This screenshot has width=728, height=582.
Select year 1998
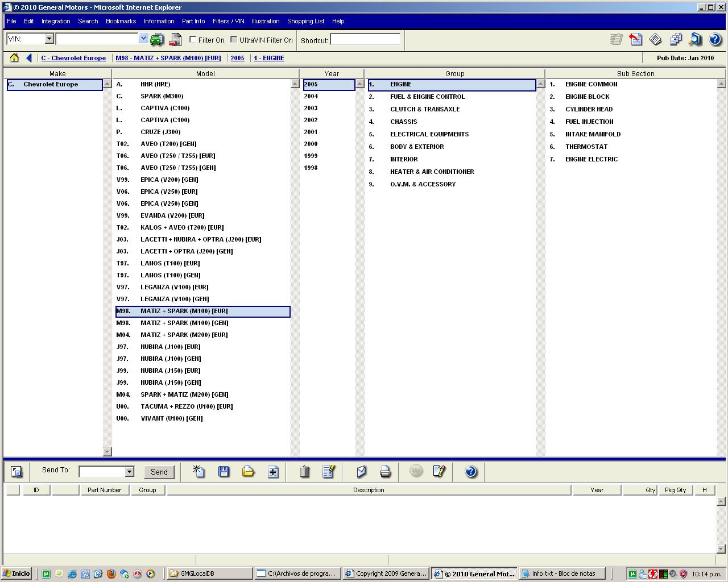pyautogui.click(x=329, y=168)
